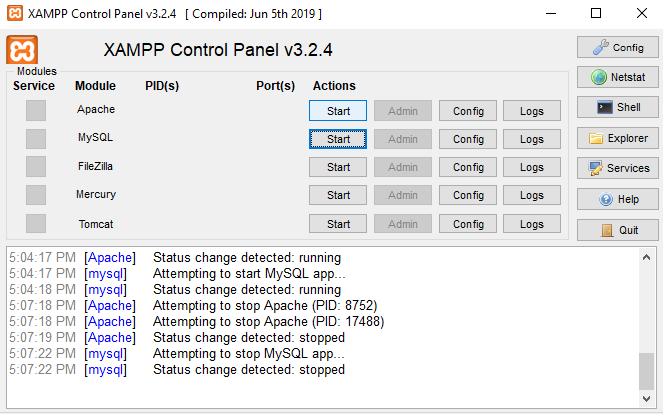The height and width of the screenshot is (414, 663).
Task: Start the Apache module
Action: [x=338, y=110]
